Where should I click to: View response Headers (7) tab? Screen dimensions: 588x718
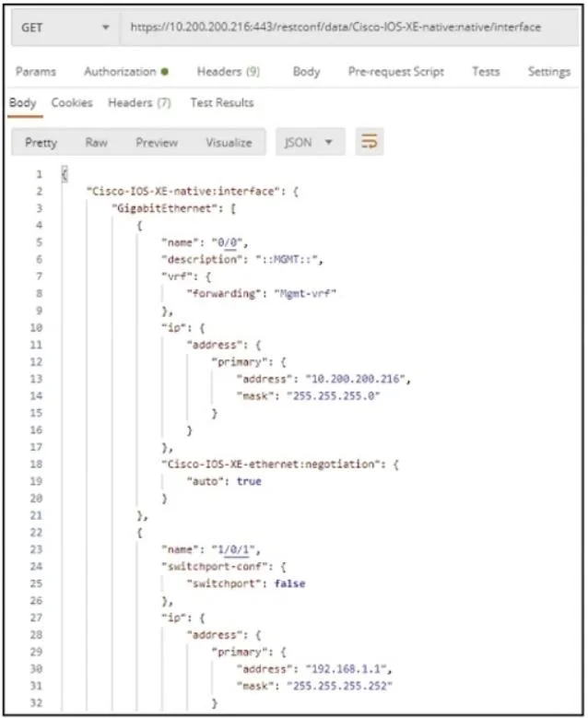139,102
